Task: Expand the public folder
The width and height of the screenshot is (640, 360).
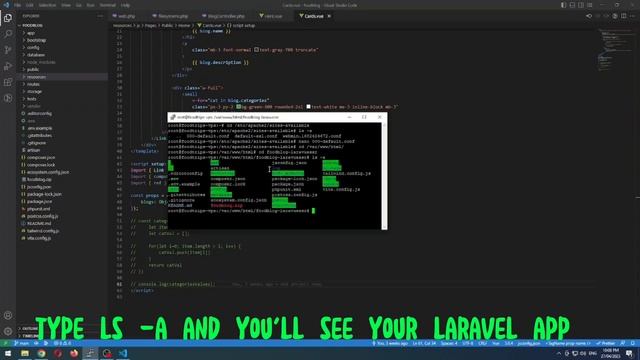Action: (33, 69)
